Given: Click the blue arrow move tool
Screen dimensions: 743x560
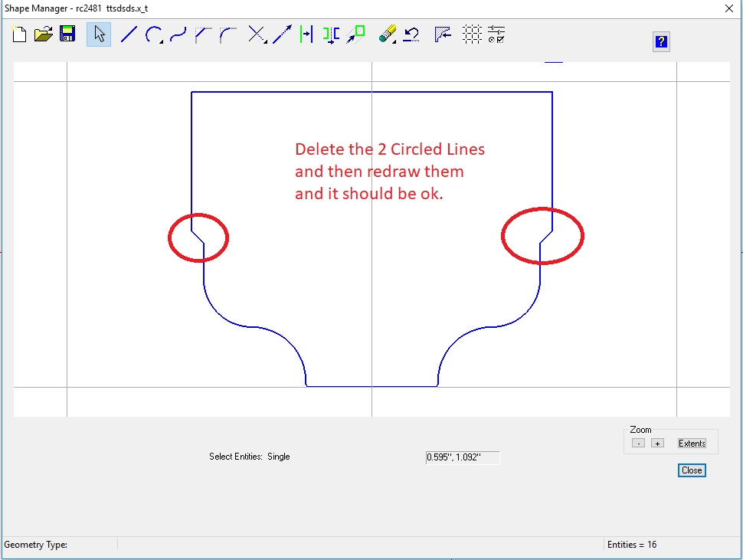Looking at the screenshot, I should click(x=282, y=34).
